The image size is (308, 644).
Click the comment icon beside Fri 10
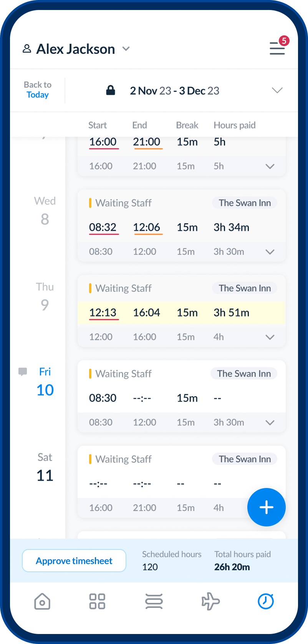pos(23,372)
